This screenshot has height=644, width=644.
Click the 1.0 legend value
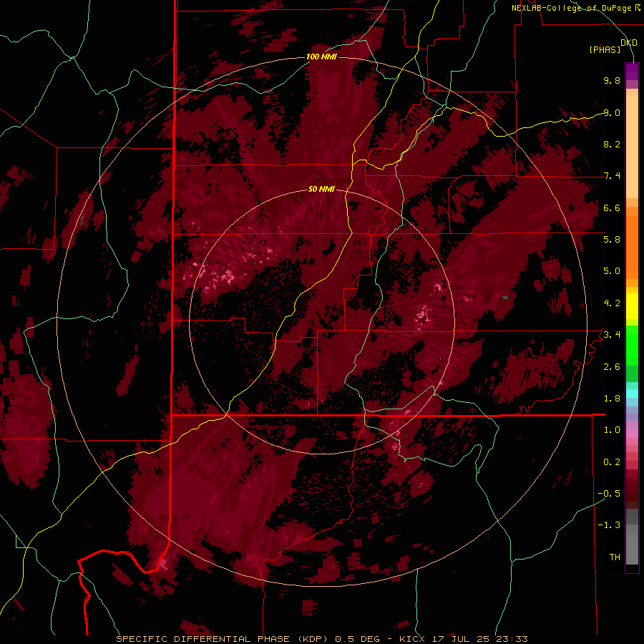point(612,430)
